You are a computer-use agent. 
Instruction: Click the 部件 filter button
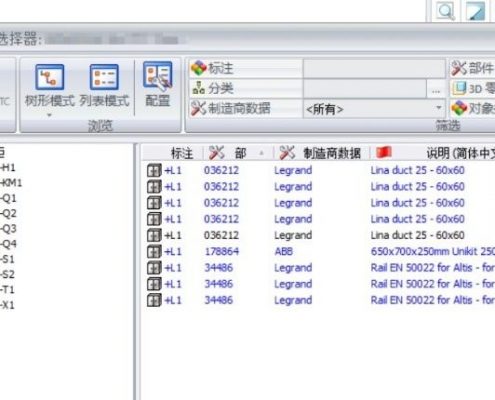[x=472, y=68]
